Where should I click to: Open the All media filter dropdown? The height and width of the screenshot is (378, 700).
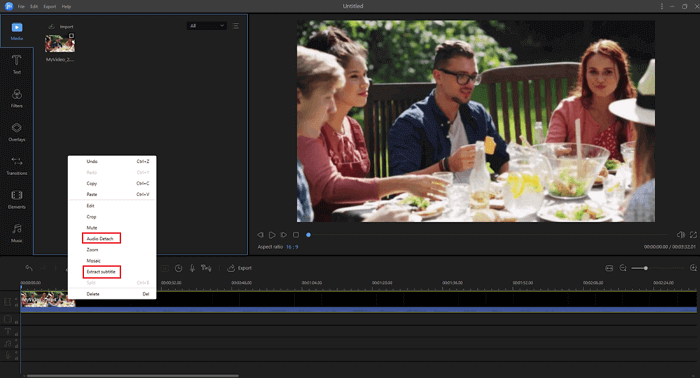pos(206,26)
